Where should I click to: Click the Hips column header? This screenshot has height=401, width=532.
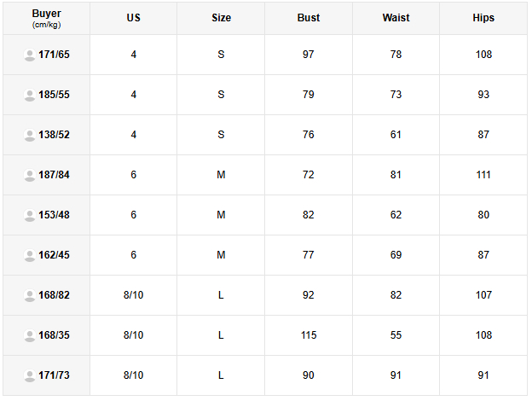click(483, 18)
